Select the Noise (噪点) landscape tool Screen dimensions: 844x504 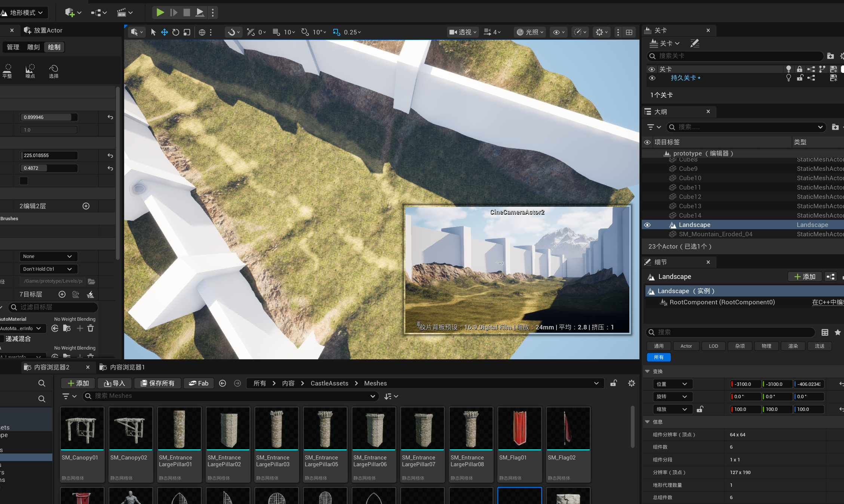(x=30, y=71)
